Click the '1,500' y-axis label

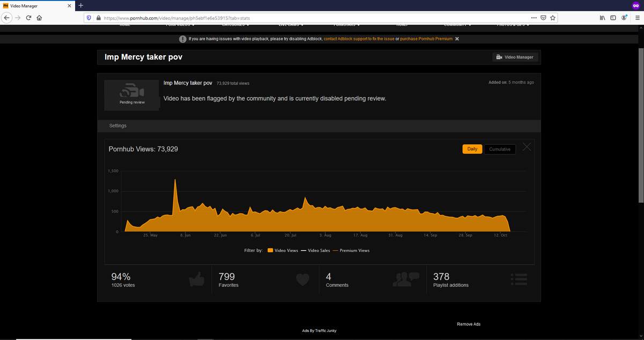[113, 171]
